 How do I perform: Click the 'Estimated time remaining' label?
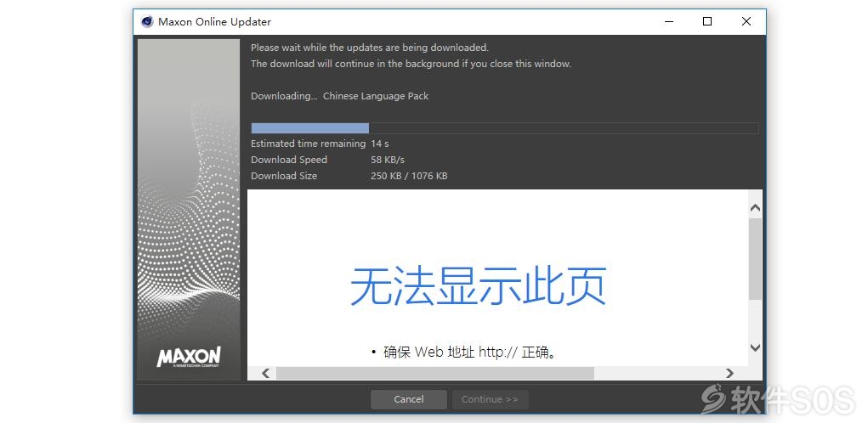click(309, 144)
